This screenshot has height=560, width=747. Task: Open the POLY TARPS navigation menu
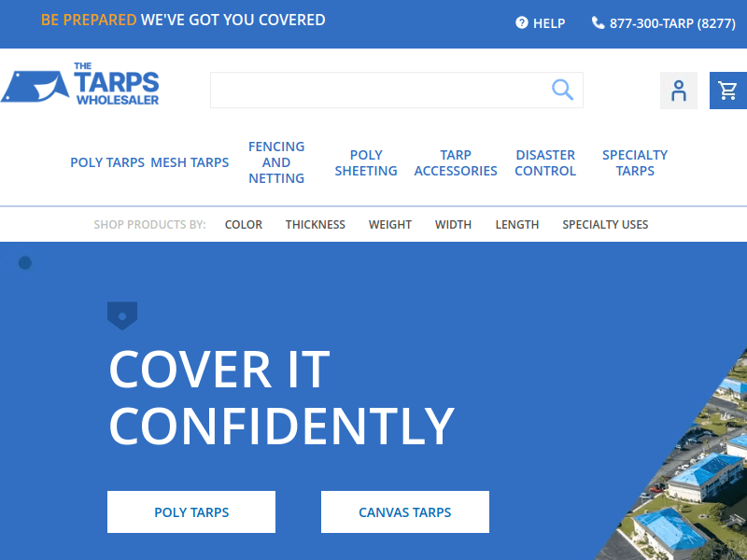pos(106,162)
